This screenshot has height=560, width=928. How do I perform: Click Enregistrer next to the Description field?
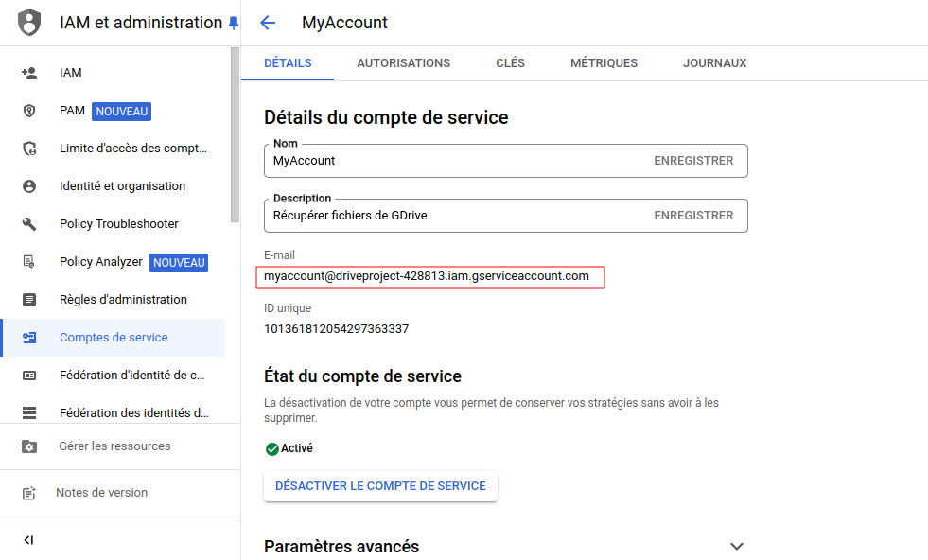[693, 216]
